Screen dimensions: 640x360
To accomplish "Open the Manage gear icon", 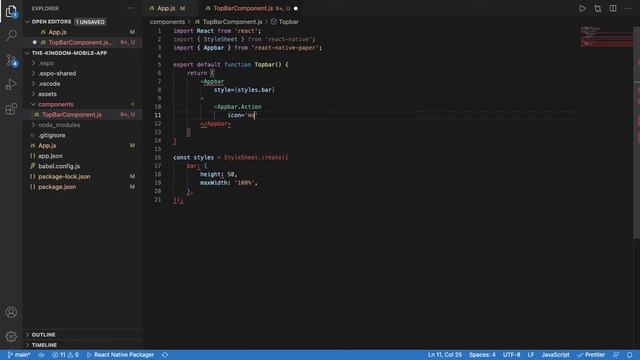I will pyautogui.click(x=11, y=336).
